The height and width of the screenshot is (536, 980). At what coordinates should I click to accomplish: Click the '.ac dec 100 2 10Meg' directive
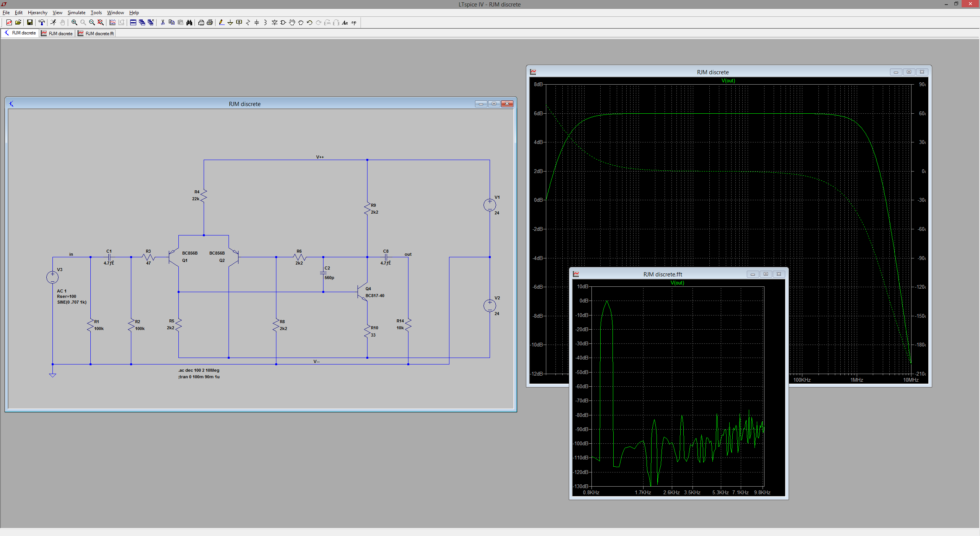tap(199, 370)
